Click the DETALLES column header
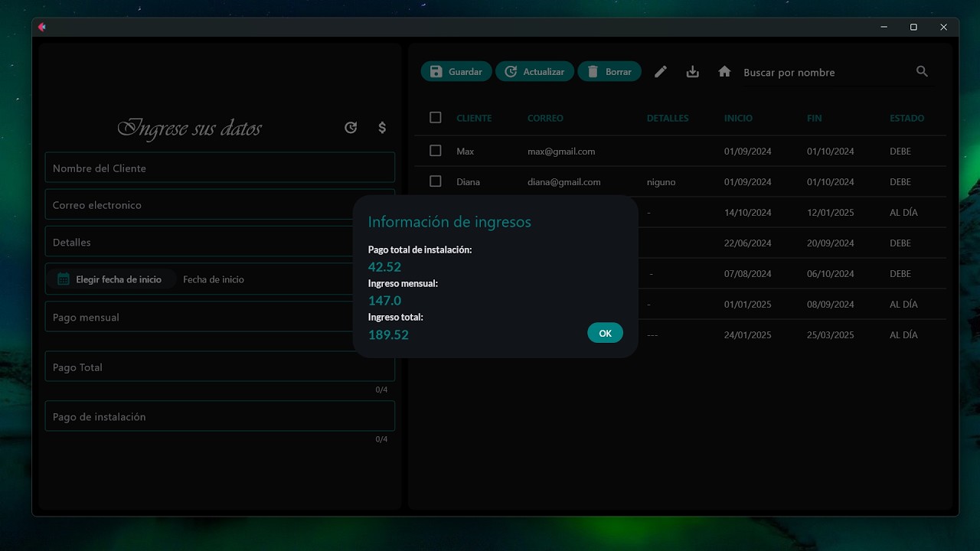This screenshot has height=551, width=980. [x=668, y=118]
